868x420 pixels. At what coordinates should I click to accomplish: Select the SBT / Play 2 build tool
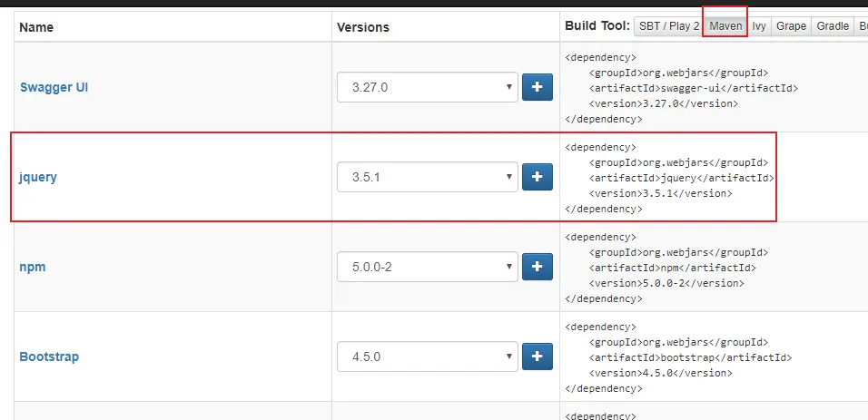click(669, 26)
